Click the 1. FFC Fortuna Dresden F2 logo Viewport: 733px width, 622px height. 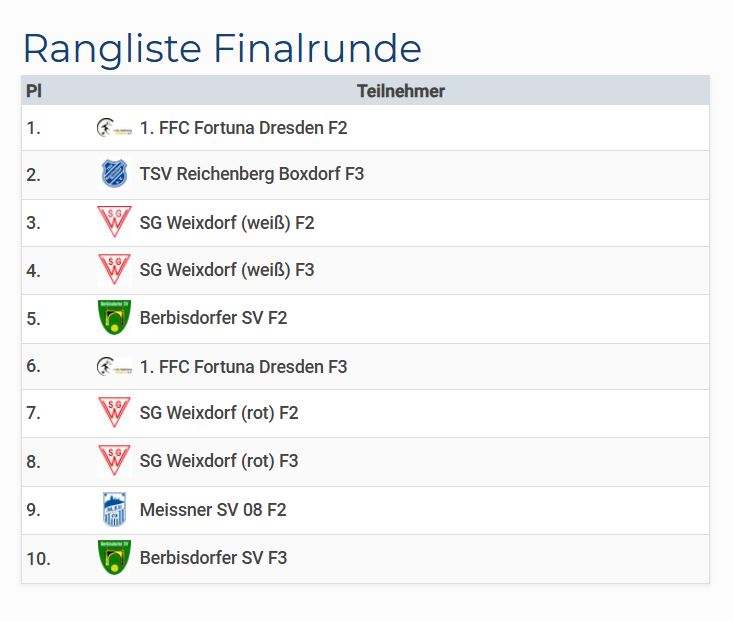114,128
